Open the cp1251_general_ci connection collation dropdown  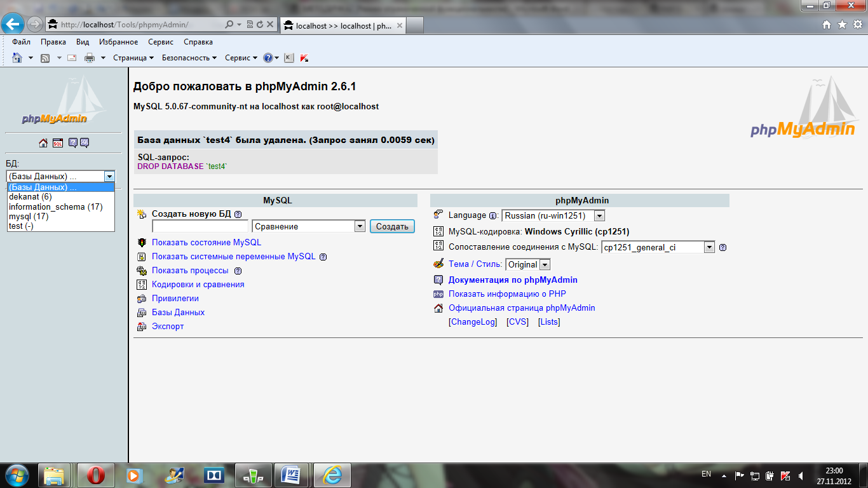658,247
